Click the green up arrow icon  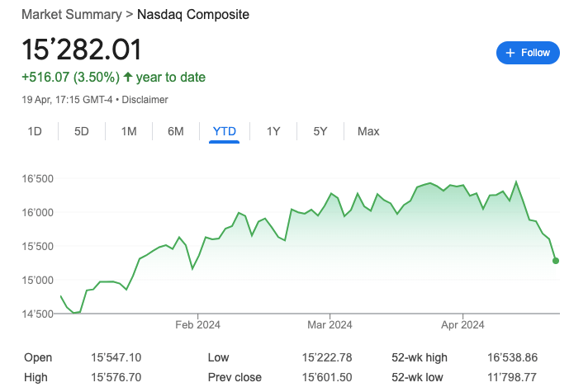128,78
